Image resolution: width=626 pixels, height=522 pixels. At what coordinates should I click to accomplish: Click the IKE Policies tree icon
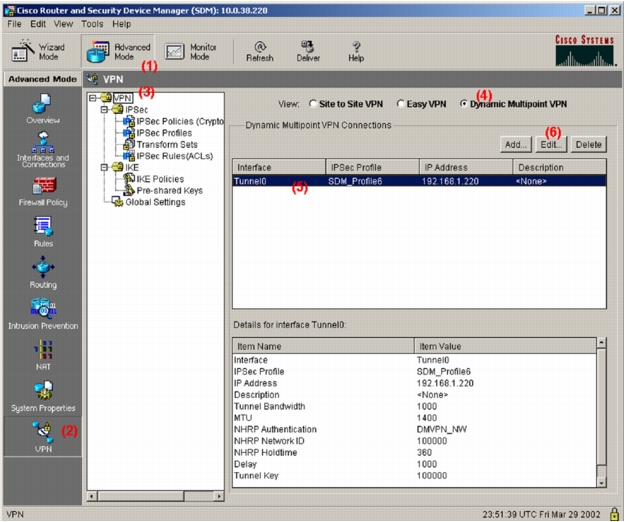[x=129, y=179]
